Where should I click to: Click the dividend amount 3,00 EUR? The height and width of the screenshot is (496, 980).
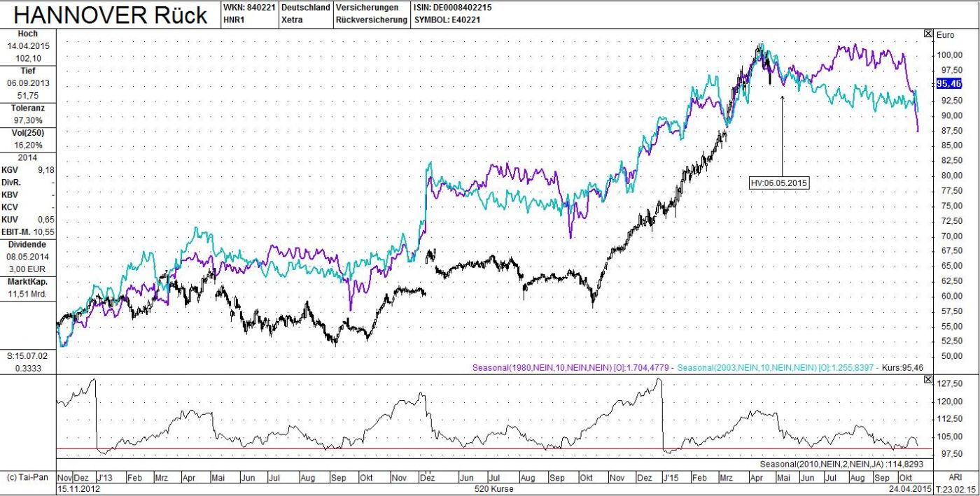pos(28,269)
